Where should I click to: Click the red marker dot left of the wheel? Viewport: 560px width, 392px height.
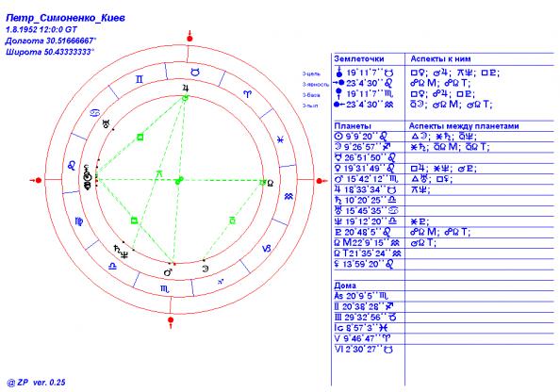[x=39, y=180]
